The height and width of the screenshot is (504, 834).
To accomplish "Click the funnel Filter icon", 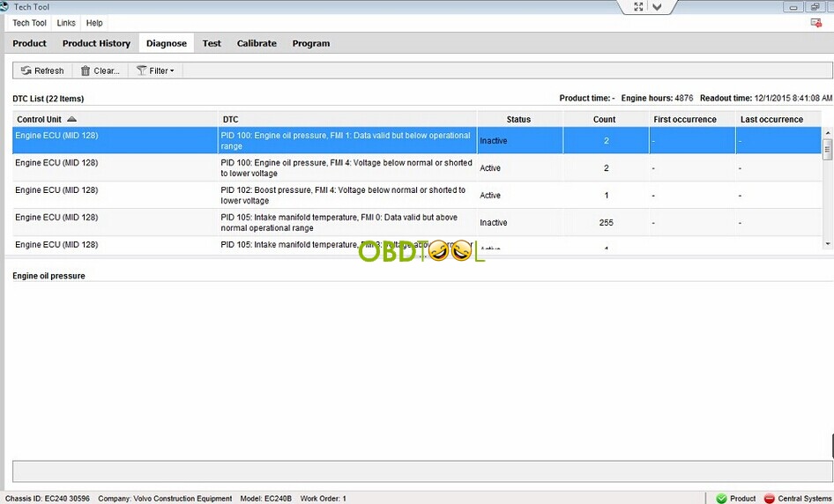I will 141,70.
